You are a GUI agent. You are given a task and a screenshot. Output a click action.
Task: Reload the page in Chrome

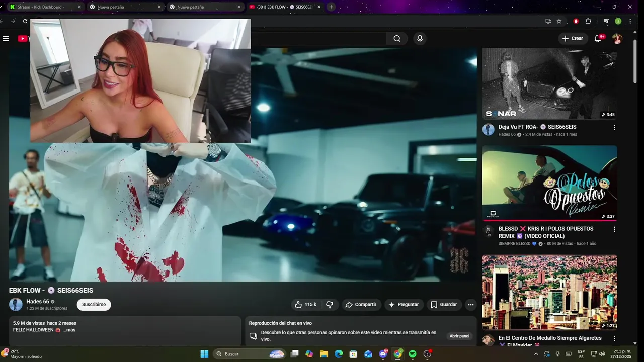25,21
